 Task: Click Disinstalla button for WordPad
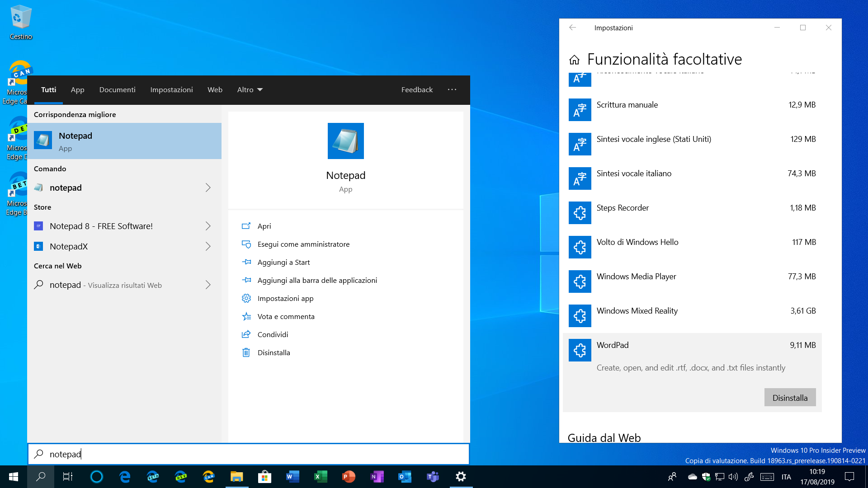(790, 398)
